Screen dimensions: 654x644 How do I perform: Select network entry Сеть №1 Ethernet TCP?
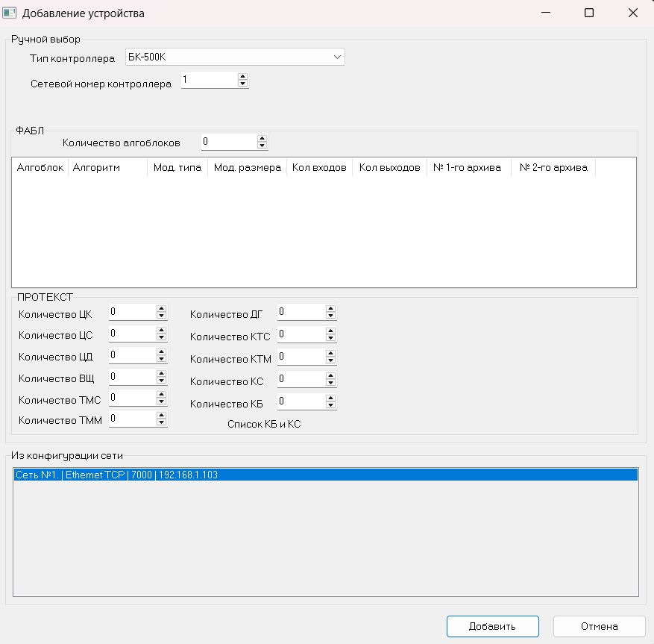pos(325,475)
